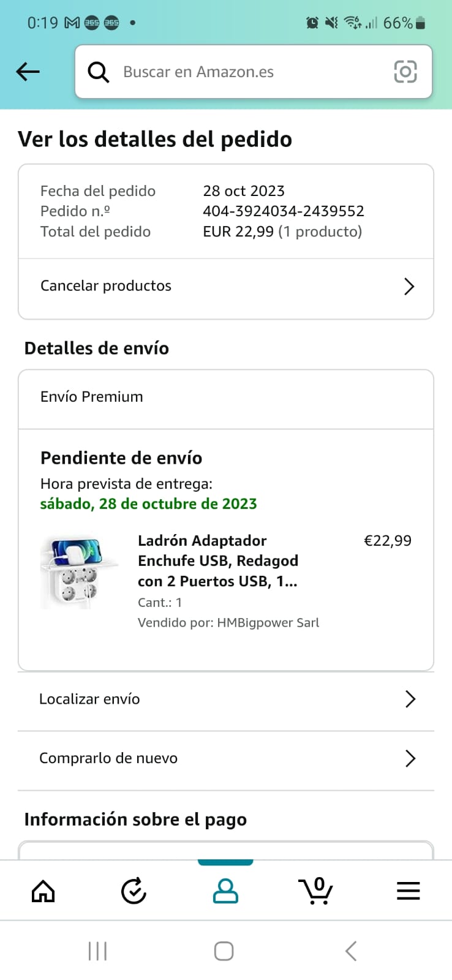
Task: Expand the Comprarlo de nuevo chevron
Action: (x=410, y=758)
